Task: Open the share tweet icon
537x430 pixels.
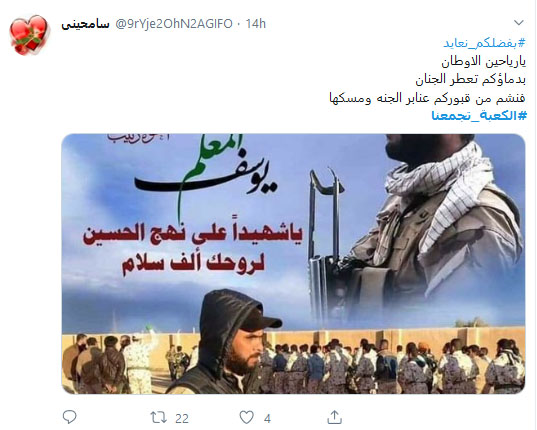Action: click(x=334, y=417)
